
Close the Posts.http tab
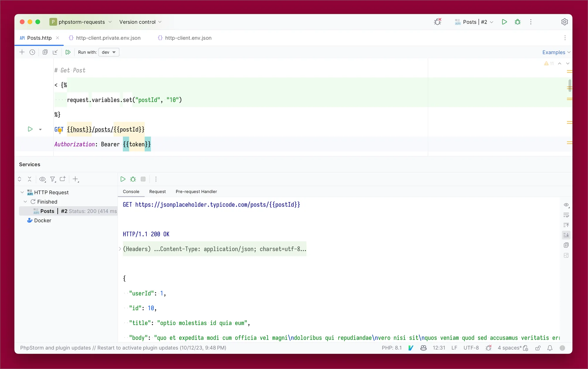(x=58, y=38)
